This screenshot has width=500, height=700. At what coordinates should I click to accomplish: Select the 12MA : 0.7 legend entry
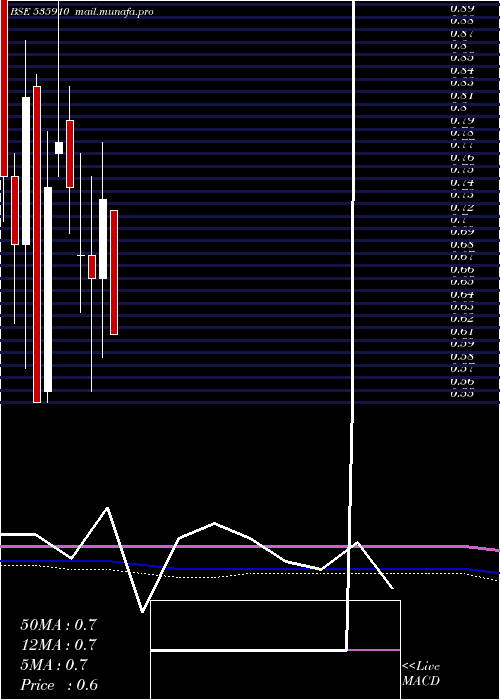coord(58,645)
